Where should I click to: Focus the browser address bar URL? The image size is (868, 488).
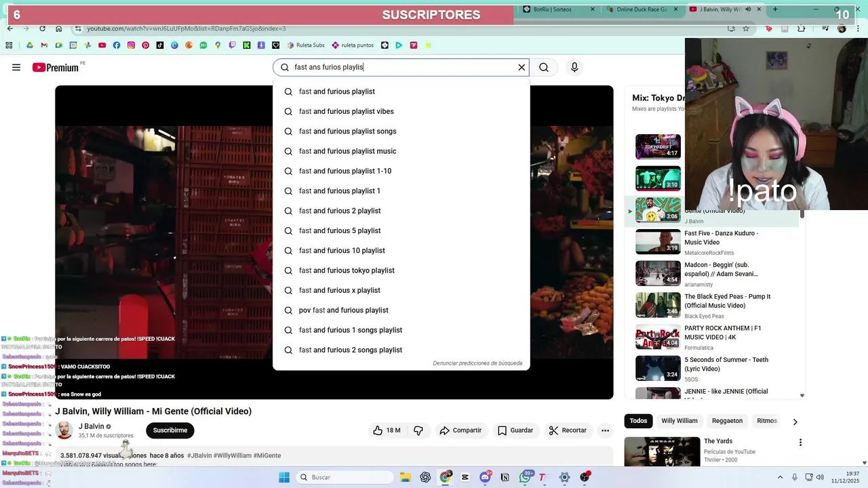tap(186, 28)
